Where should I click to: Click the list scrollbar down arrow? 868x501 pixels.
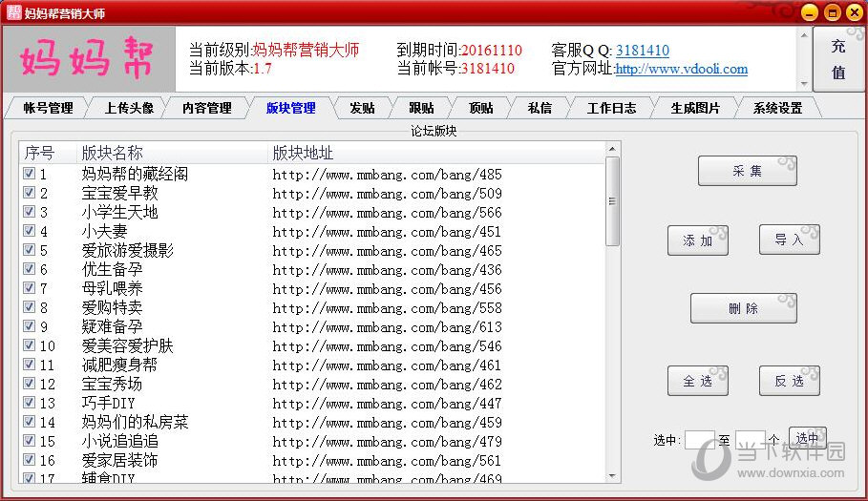[612, 475]
